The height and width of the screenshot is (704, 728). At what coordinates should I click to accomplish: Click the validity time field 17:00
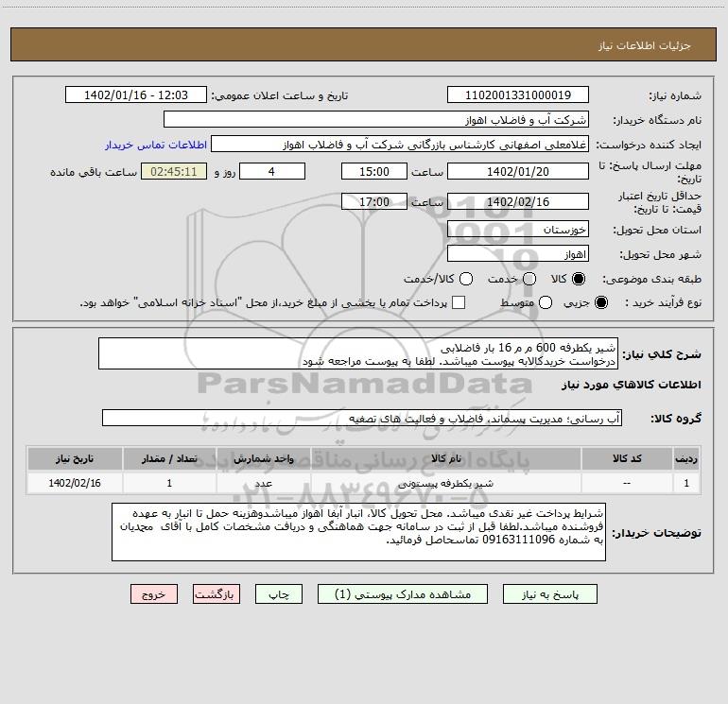(374, 201)
